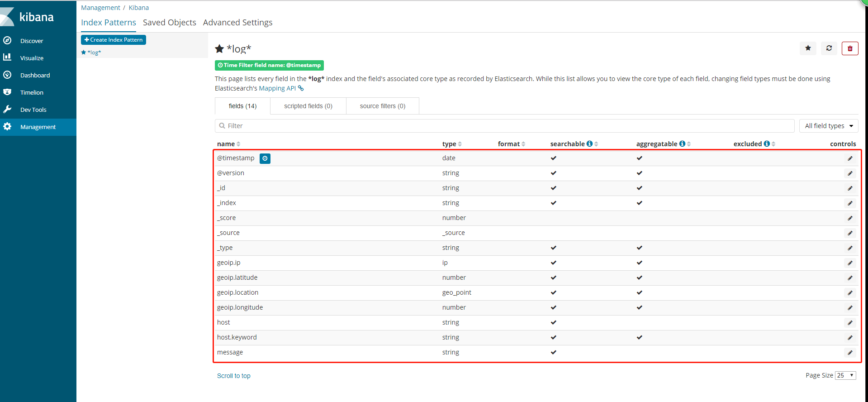Refresh the field list icon
Viewport: 868px width, 402px height.
(x=829, y=48)
